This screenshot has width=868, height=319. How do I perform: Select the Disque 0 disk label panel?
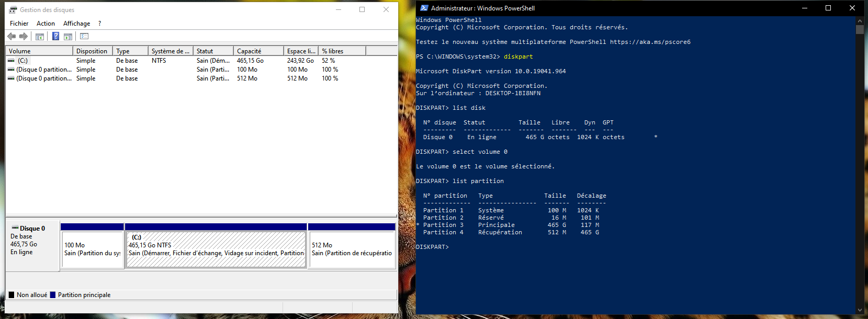coord(32,246)
